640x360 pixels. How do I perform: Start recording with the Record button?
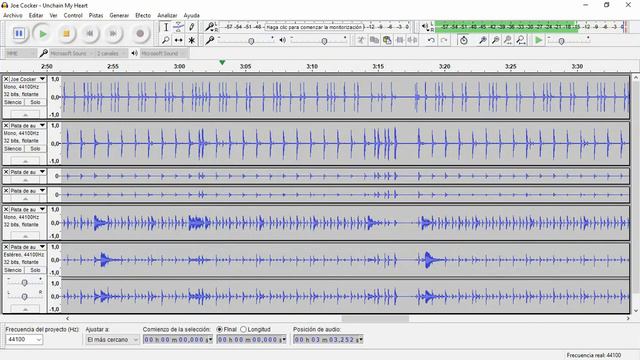[140, 33]
